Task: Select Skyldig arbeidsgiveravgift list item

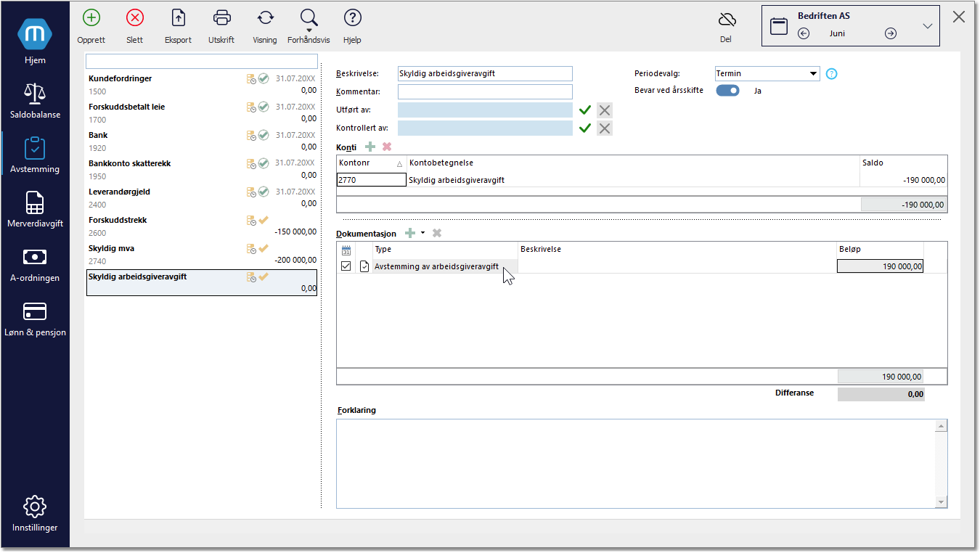Action: point(202,283)
